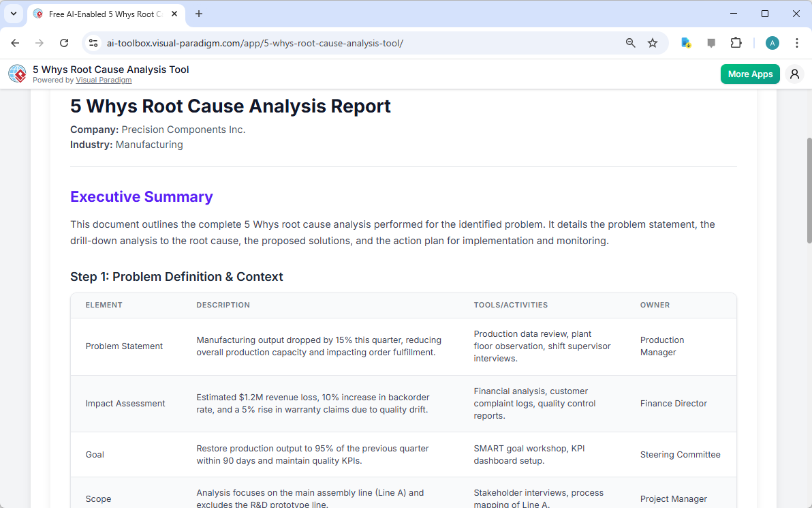Open the Extensions puzzle icon

pos(736,42)
